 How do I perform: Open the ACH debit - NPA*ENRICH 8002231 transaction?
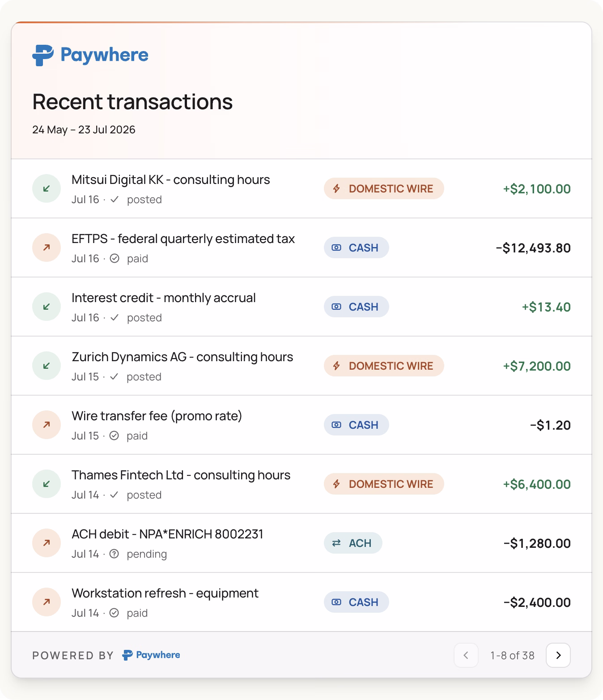[301, 543]
